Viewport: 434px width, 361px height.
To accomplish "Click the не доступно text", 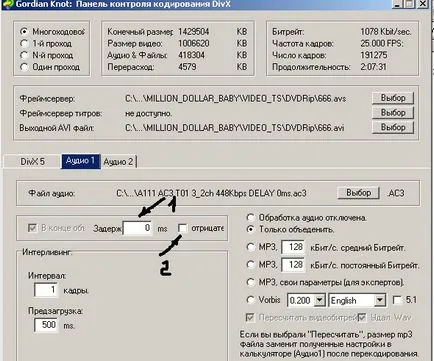I will 149,113.
